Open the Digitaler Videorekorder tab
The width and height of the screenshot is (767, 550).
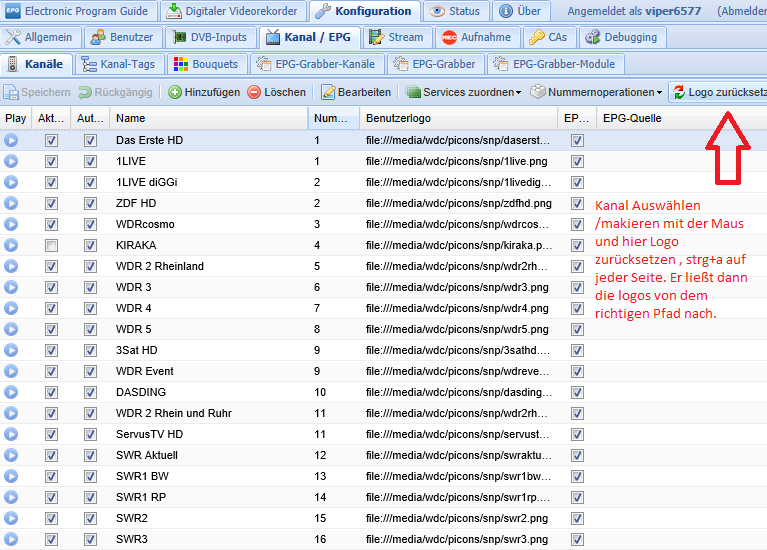click(x=233, y=11)
